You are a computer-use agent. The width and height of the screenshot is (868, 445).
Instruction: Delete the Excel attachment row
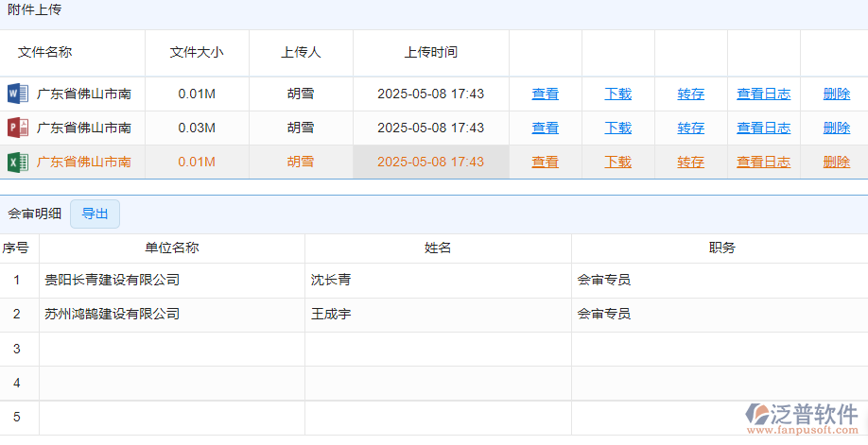836,162
